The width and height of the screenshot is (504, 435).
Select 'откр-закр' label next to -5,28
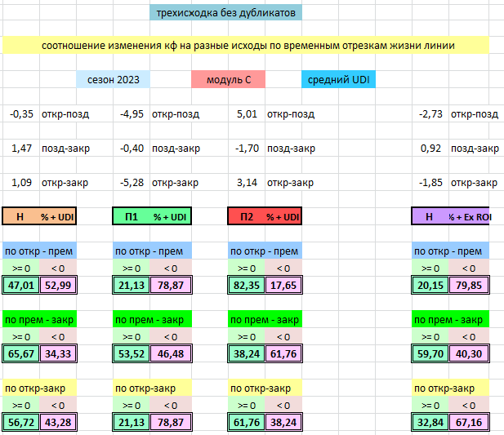tap(175, 183)
